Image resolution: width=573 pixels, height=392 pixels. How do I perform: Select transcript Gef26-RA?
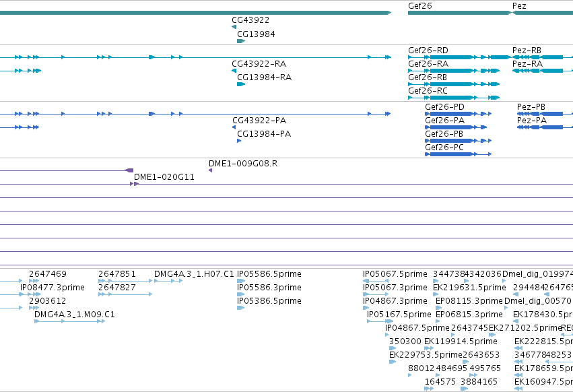[454, 71]
